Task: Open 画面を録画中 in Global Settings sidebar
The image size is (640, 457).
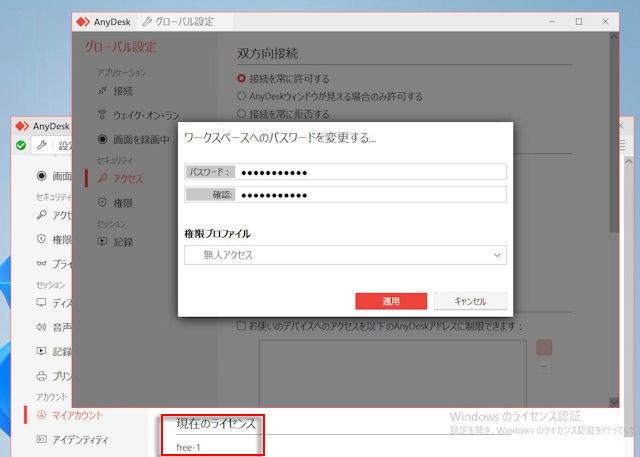Action: 141,140
